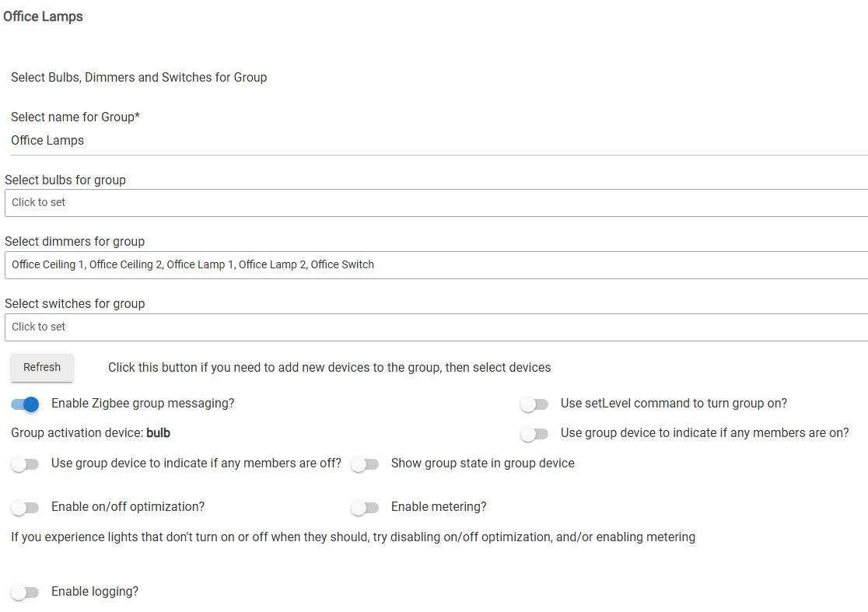Switch on Enable metering
Screen dimensions: 868x612
point(365,508)
